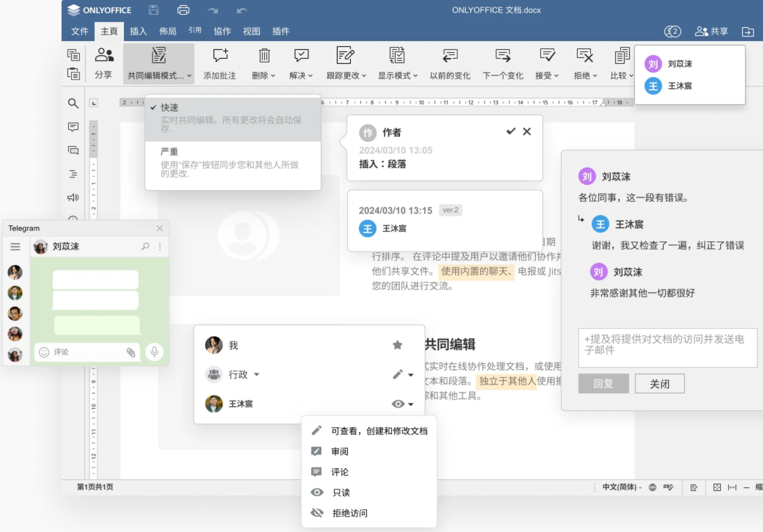Click the microphone button in Telegram

coord(154,352)
